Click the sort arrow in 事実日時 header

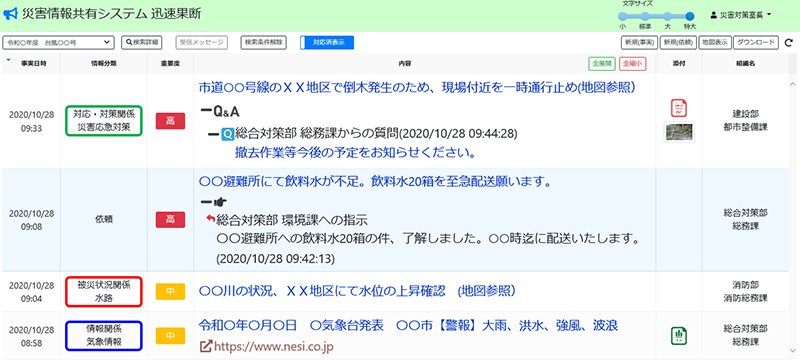[8, 60]
